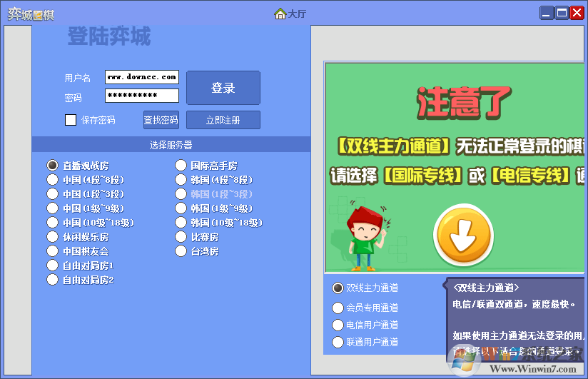Pick the 台湾房 server

(x=181, y=251)
